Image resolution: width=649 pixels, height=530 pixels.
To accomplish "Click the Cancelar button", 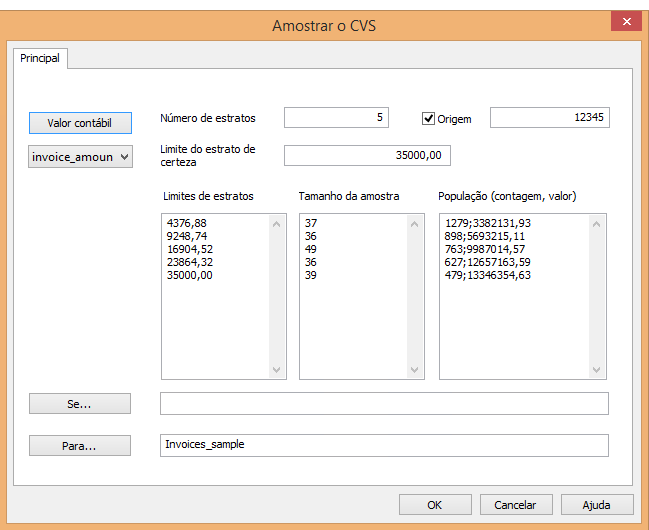I will click(x=516, y=505).
